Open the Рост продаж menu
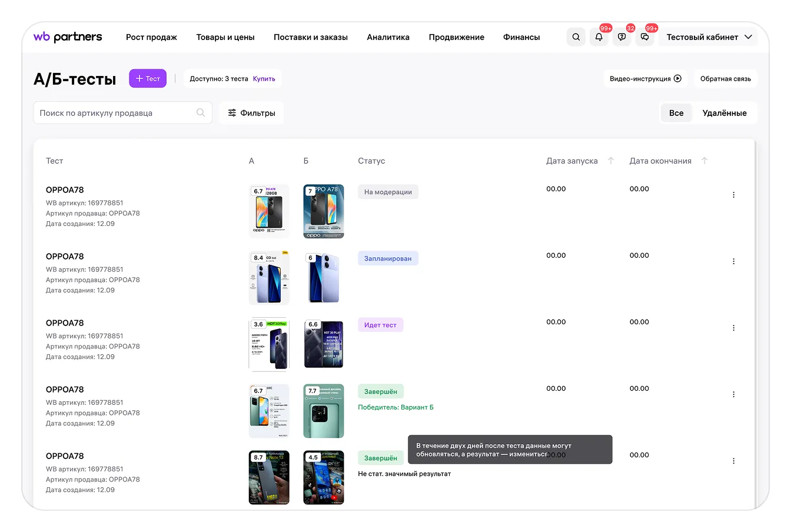Viewport: 791px width, 532px height. point(151,37)
